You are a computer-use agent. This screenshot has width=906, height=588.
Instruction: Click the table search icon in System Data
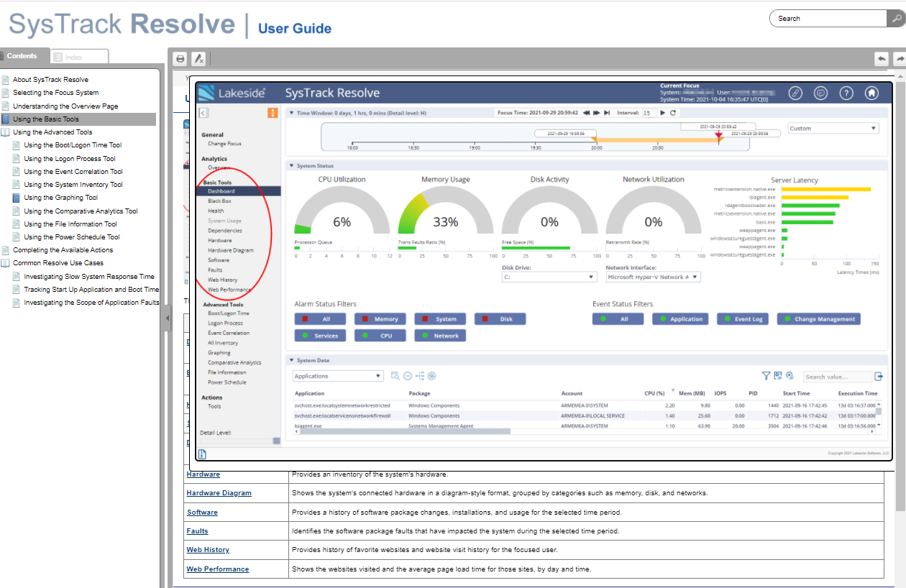(395, 376)
